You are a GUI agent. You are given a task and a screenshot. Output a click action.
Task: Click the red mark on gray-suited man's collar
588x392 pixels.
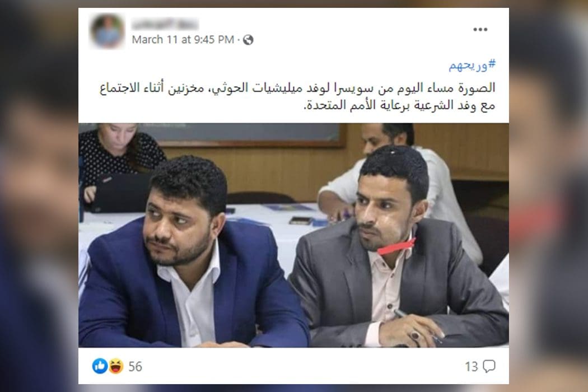coord(396,247)
